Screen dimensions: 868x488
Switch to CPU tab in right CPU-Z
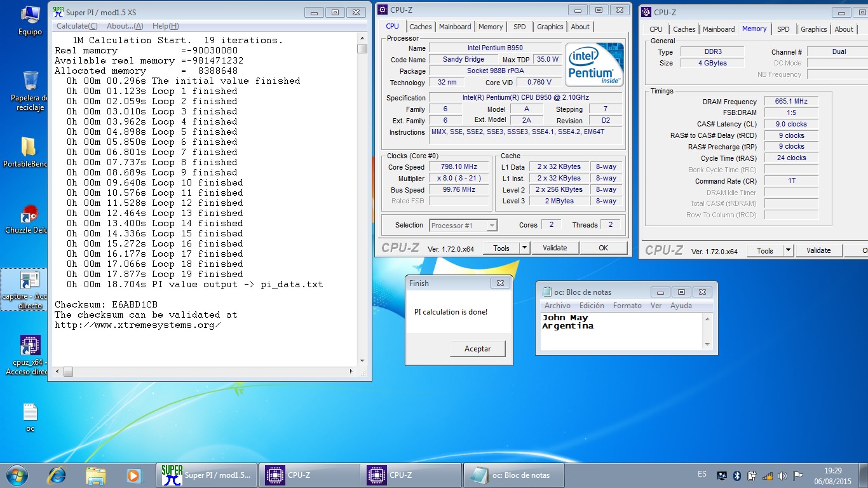[x=656, y=29]
